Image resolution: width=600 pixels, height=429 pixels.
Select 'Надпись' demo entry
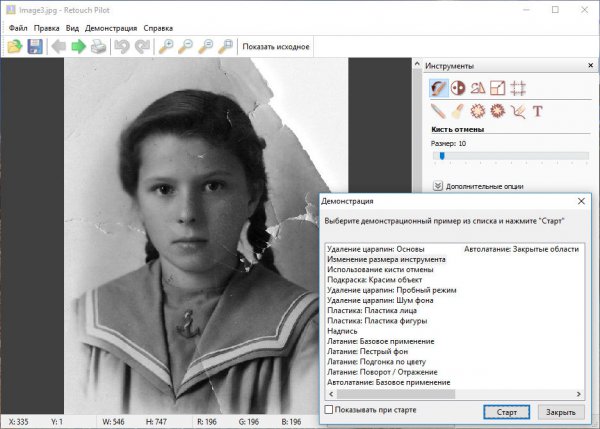pyautogui.click(x=342, y=331)
